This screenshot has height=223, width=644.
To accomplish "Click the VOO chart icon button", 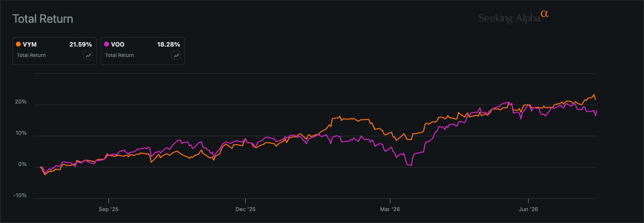I will tap(176, 56).
